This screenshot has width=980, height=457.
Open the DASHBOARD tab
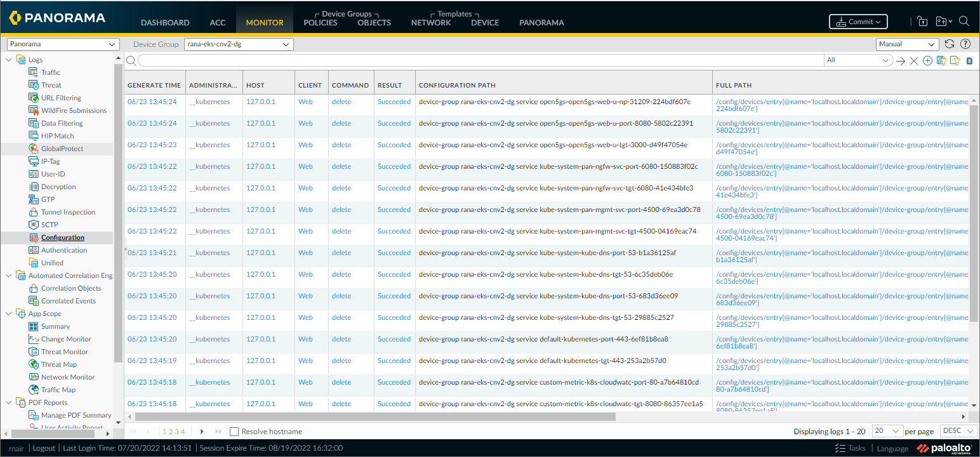click(x=165, y=22)
